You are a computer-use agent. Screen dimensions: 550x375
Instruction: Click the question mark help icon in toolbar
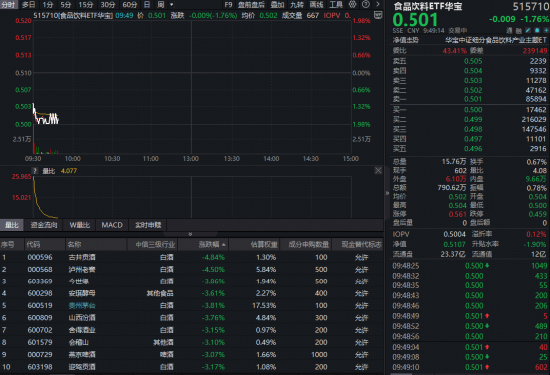tap(365, 5)
